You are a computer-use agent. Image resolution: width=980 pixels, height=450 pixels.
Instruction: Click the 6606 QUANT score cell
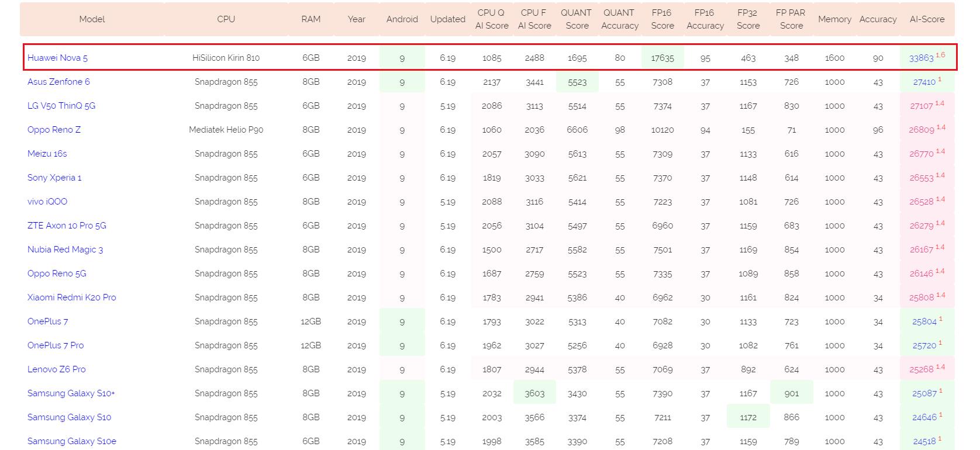(577, 130)
